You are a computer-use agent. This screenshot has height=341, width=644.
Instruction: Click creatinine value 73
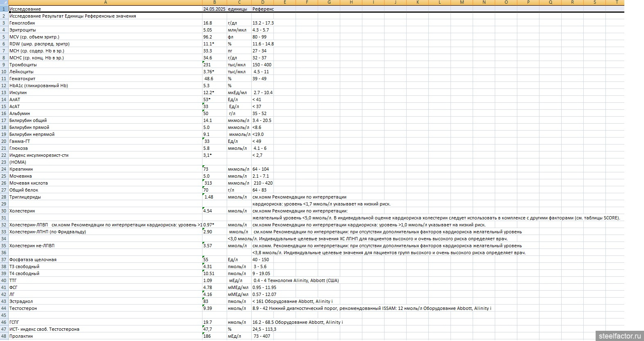tap(214, 169)
